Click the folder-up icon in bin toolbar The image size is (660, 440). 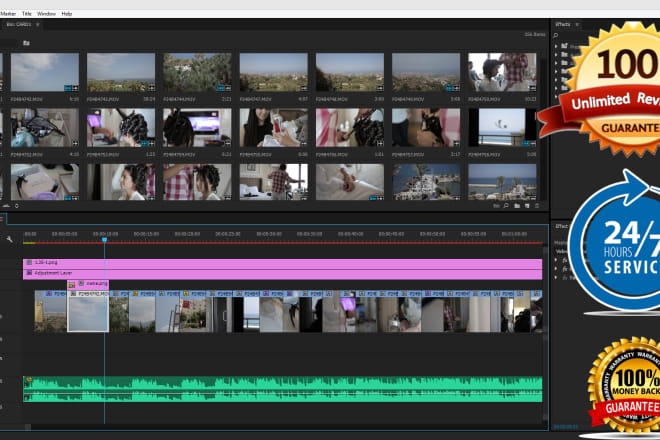(x=26, y=43)
